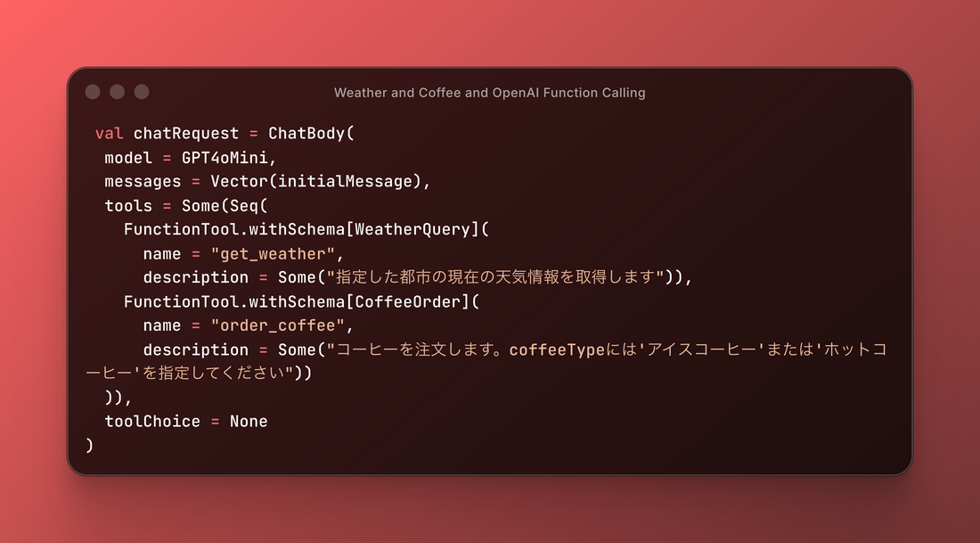The height and width of the screenshot is (543, 980).
Task: Click the rightmost gray window dot
Action: click(142, 92)
